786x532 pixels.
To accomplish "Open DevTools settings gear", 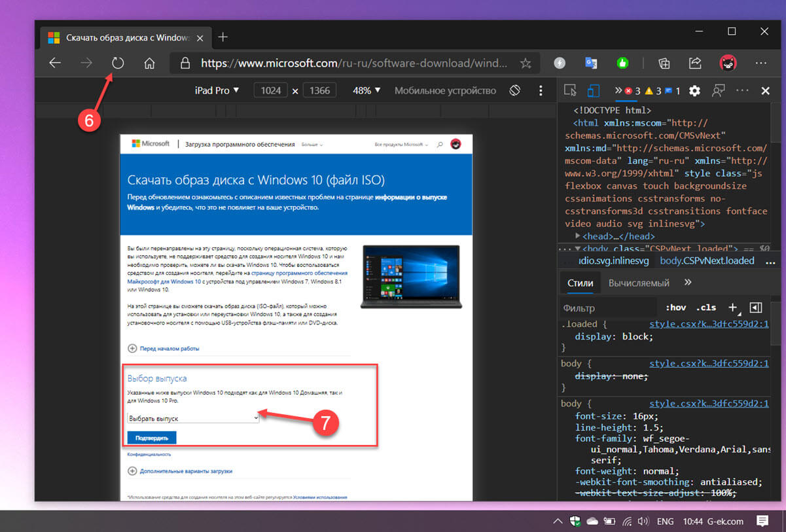I will (694, 90).
